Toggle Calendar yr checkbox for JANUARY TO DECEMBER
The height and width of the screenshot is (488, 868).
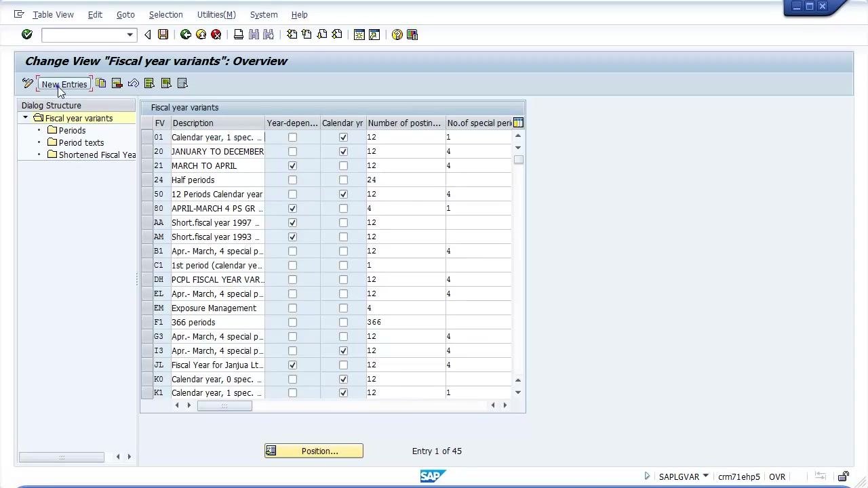pyautogui.click(x=343, y=151)
